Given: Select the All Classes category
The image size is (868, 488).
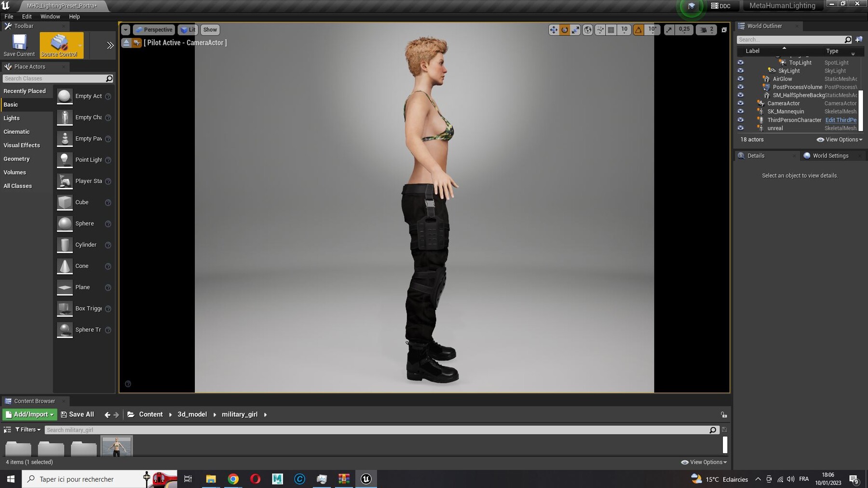Looking at the screenshot, I should coord(25,186).
